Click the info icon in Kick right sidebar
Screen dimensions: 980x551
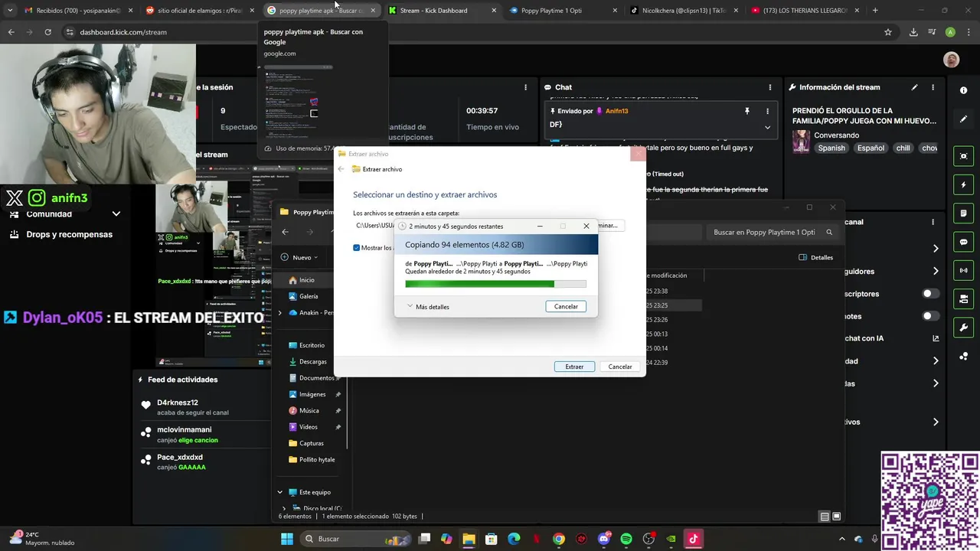tap(963, 90)
